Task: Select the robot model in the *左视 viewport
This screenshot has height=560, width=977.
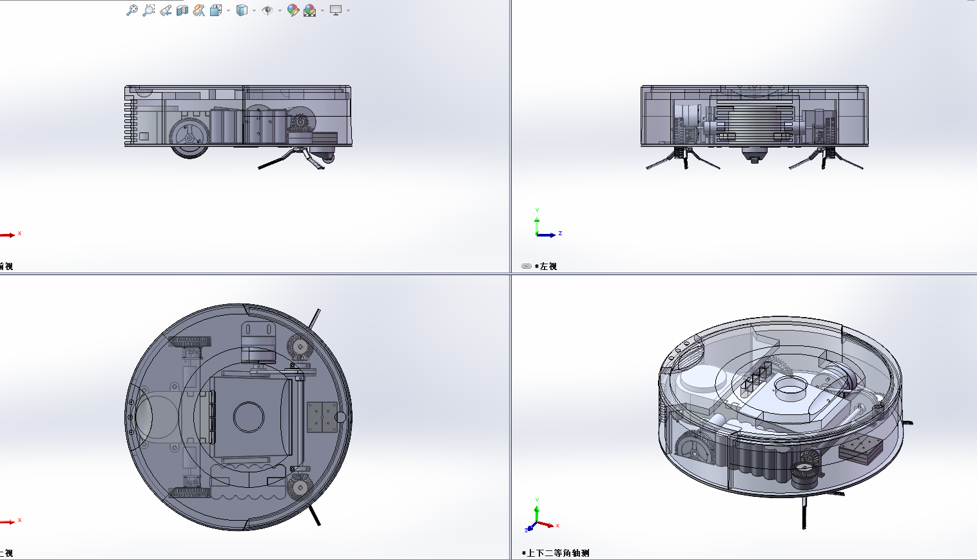Action: click(x=755, y=127)
